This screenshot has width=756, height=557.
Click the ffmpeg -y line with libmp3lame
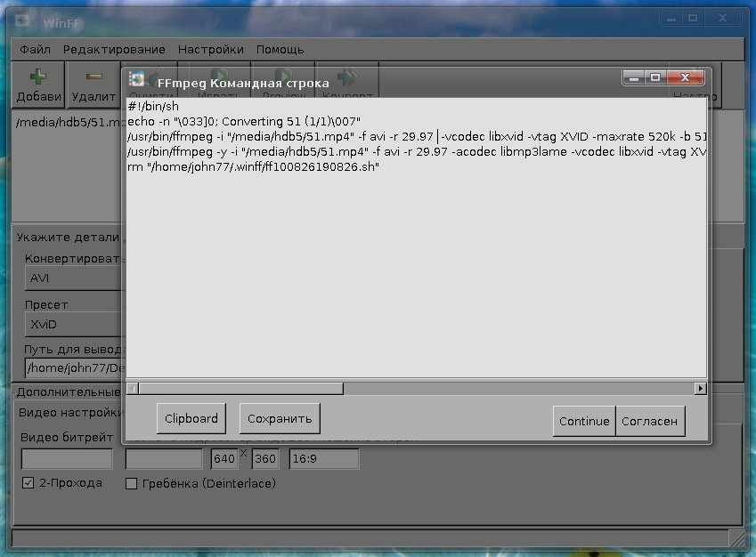coord(417,152)
